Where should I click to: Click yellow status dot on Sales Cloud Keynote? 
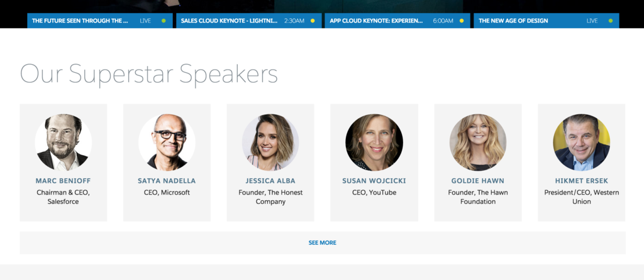(313, 21)
